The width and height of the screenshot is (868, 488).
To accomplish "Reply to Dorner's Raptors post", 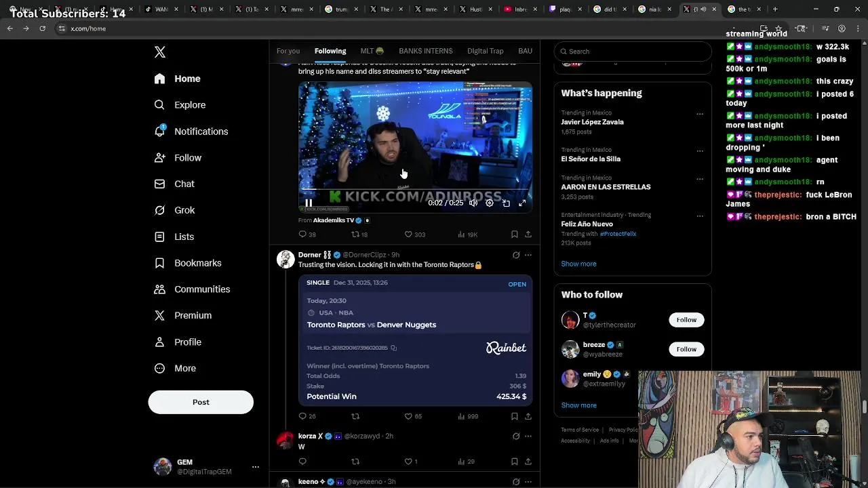I will [302, 416].
